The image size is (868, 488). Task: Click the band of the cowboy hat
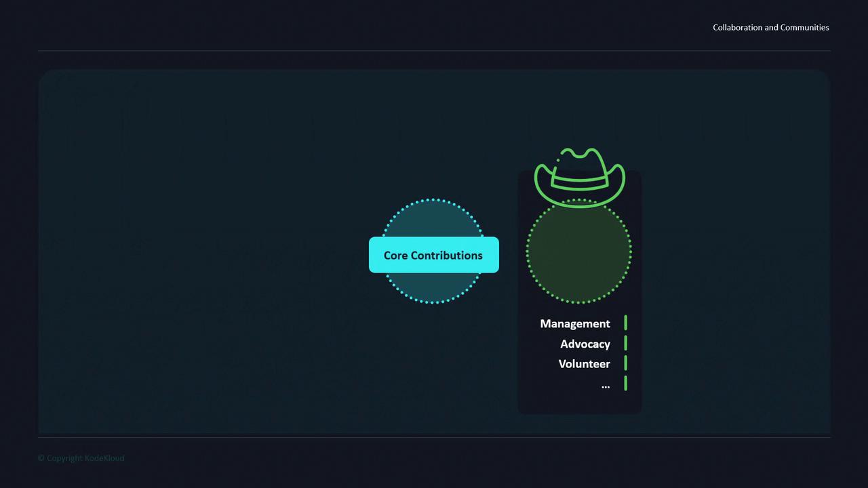coord(579,181)
